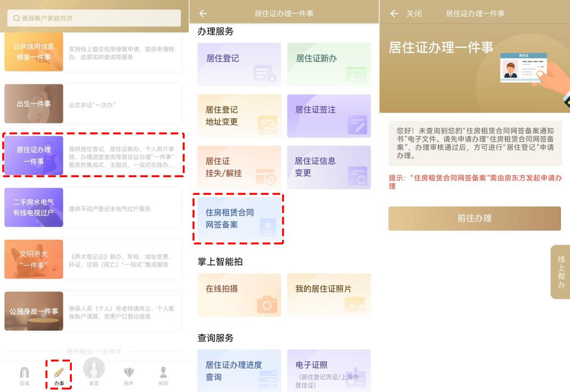The width and height of the screenshot is (570, 392).
Task: Open 住房租赁合同网签备案 tile
Action: click(239, 218)
